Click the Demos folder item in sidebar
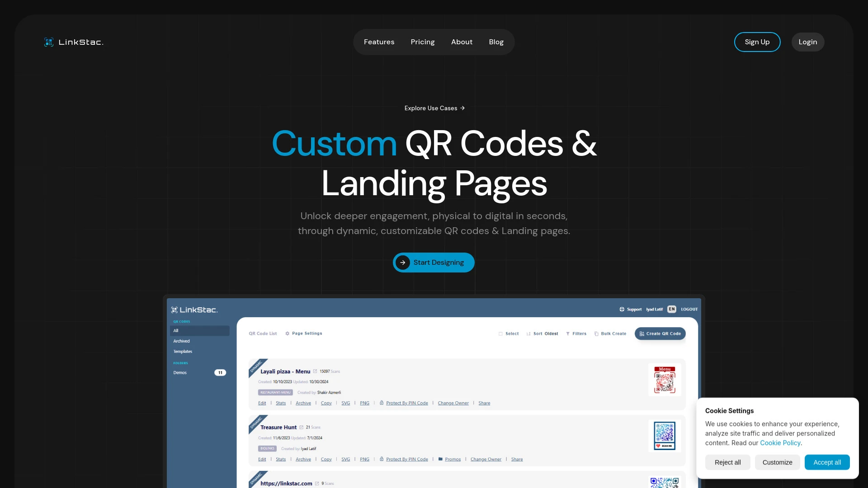 (179, 372)
